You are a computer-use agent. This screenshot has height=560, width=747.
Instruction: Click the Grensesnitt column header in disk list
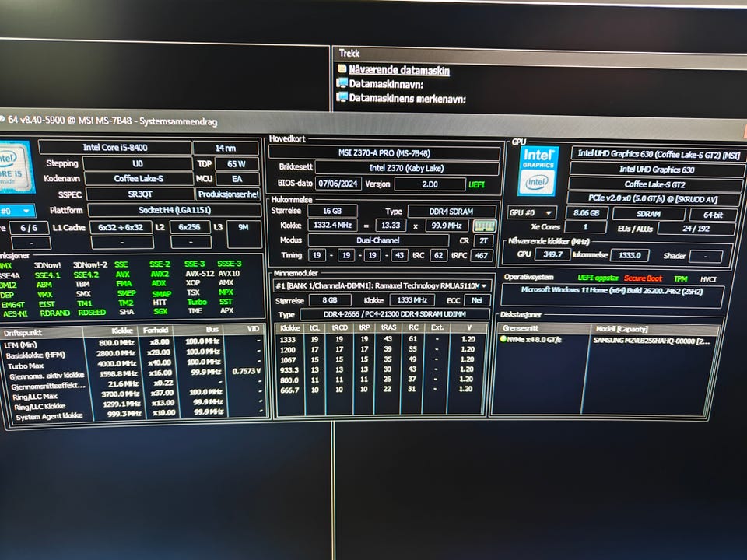click(x=544, y=328)
